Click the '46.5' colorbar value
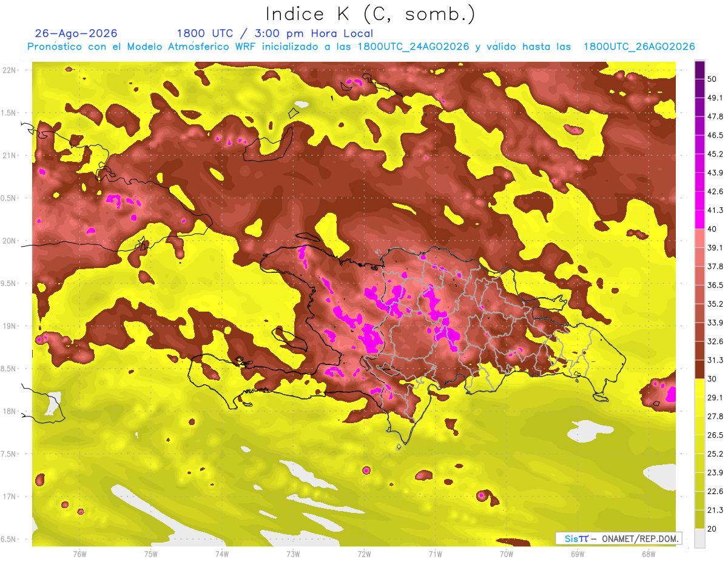The image size is (728, 562). point(715,136)
